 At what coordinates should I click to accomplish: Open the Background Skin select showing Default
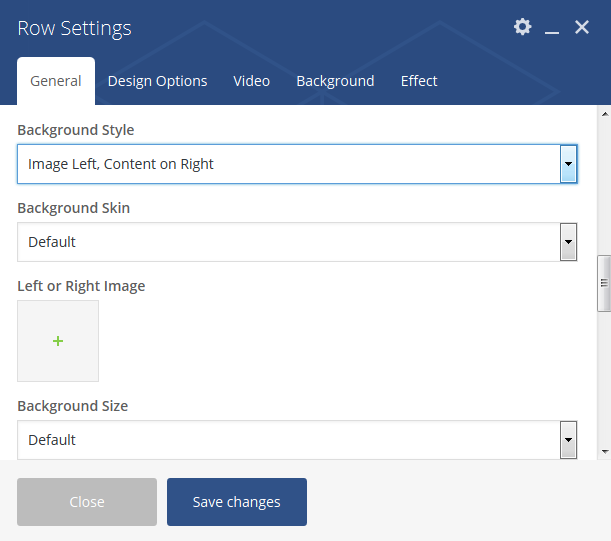click(x=288, y=242)
